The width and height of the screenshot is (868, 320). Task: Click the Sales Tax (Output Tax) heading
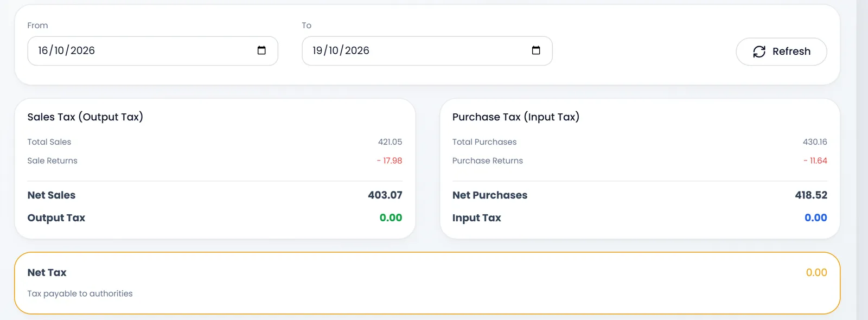point(85,117)
